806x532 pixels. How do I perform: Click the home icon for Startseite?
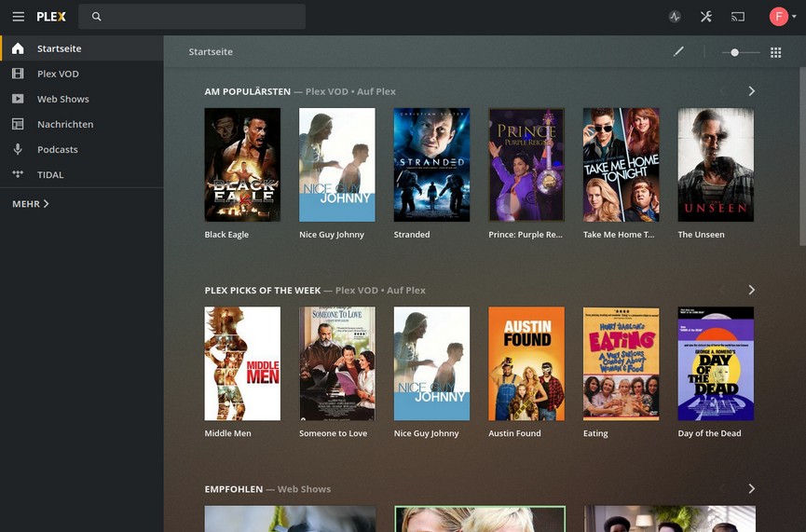18,48
